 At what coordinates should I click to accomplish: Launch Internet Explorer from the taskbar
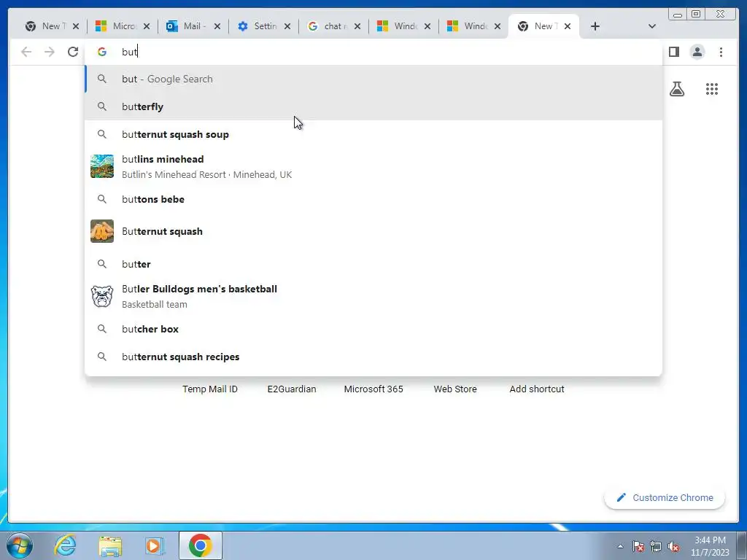point(65,545)
